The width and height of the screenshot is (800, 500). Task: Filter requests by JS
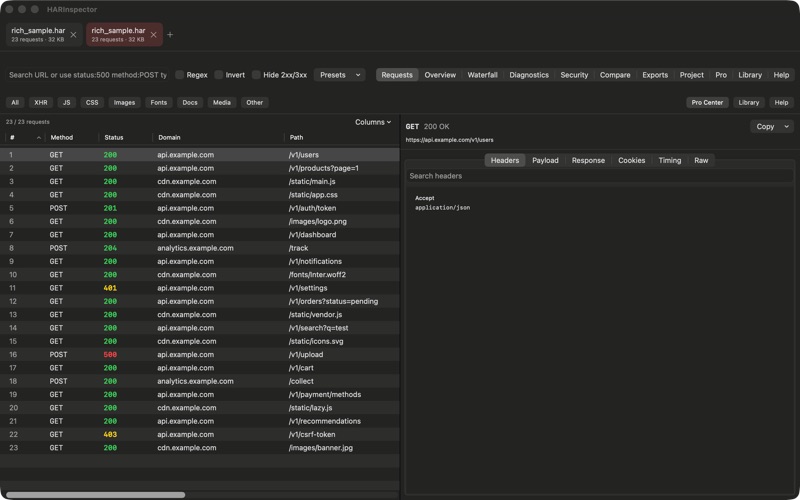tap(66, 103)
